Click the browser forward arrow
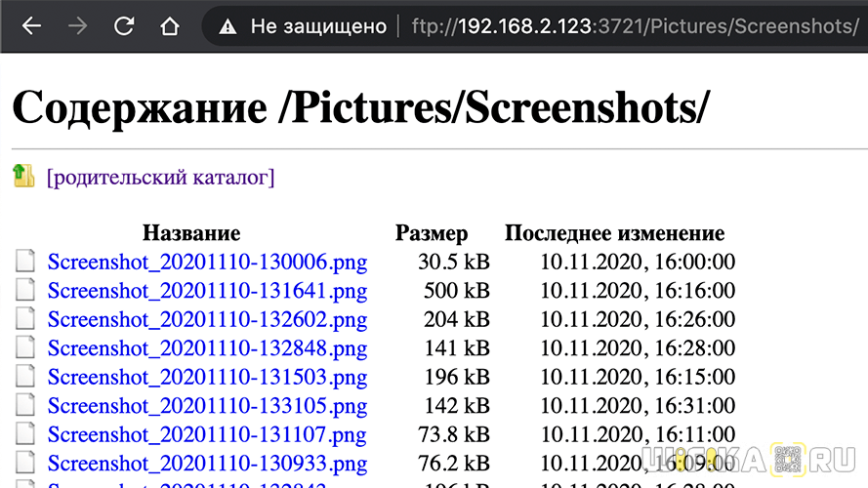This screenshot has height=488, width=868. tap(78, 26)
